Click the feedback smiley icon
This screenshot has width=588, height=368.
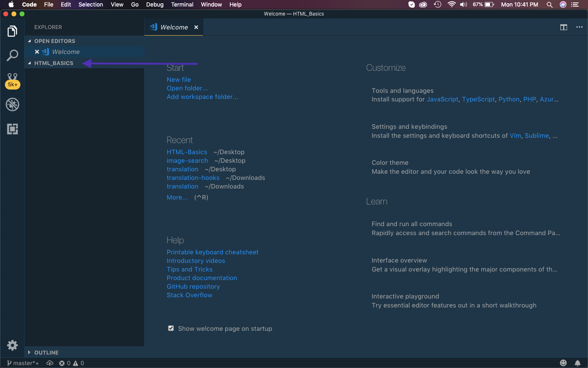(x=563, y=363)
